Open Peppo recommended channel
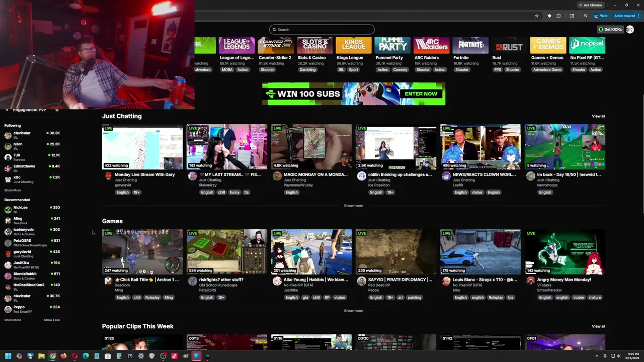644x362 pixels. pos(32,309)
